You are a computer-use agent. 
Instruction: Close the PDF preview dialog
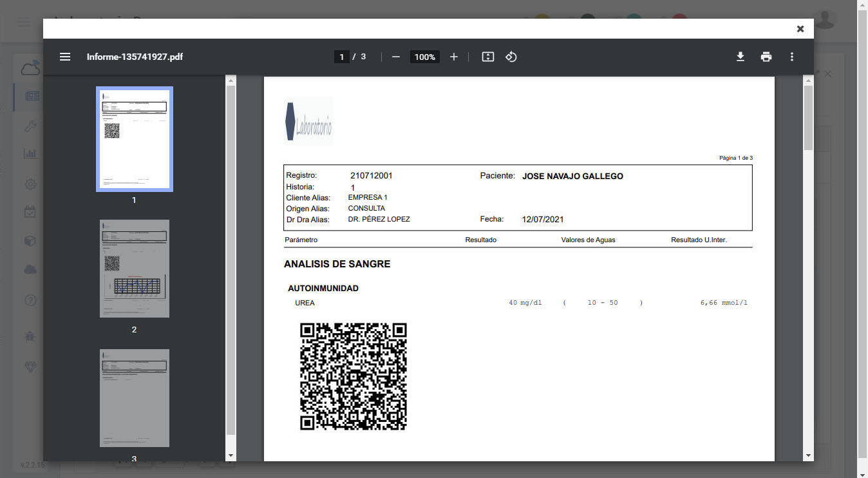click(800, 29)
